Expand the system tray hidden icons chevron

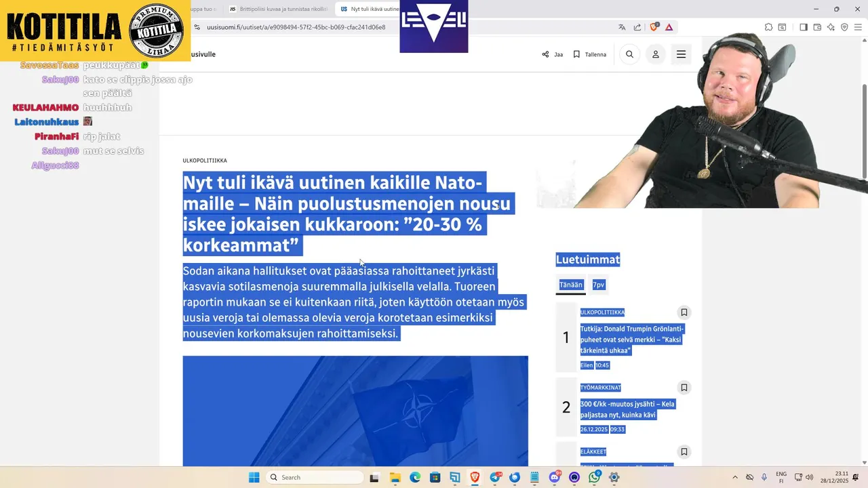(735, 477)
